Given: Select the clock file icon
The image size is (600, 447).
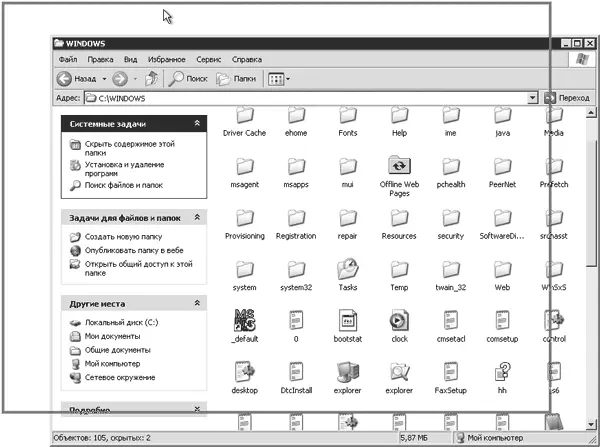Looking at the screenshot, I should coord(399,322).
